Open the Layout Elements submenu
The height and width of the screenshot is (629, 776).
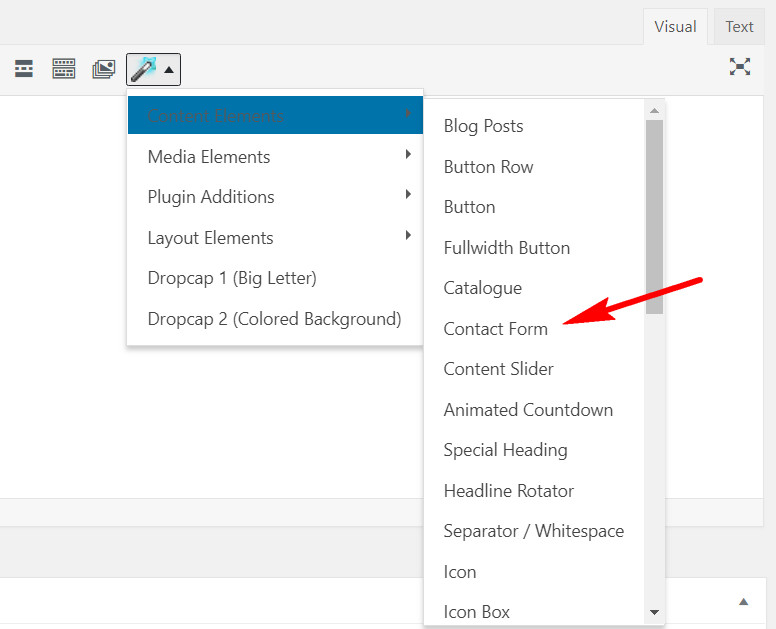click(275, 238)
